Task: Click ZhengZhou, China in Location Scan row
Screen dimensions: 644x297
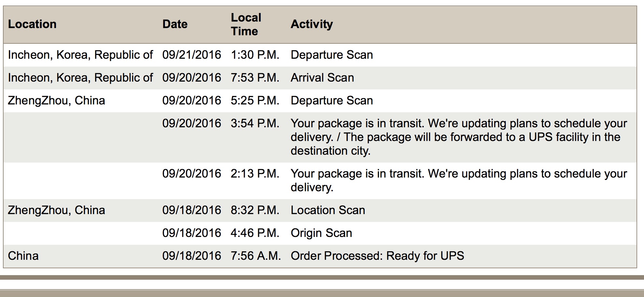Action: [x=56, y=210]
